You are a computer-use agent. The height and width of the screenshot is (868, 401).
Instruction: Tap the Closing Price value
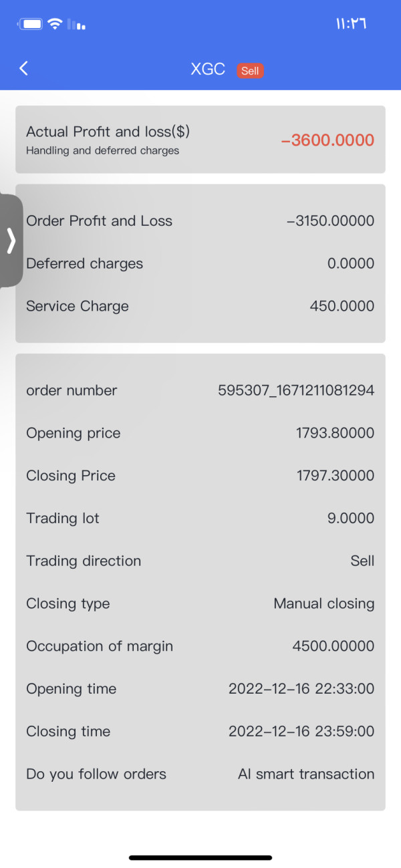coord(335,476)
